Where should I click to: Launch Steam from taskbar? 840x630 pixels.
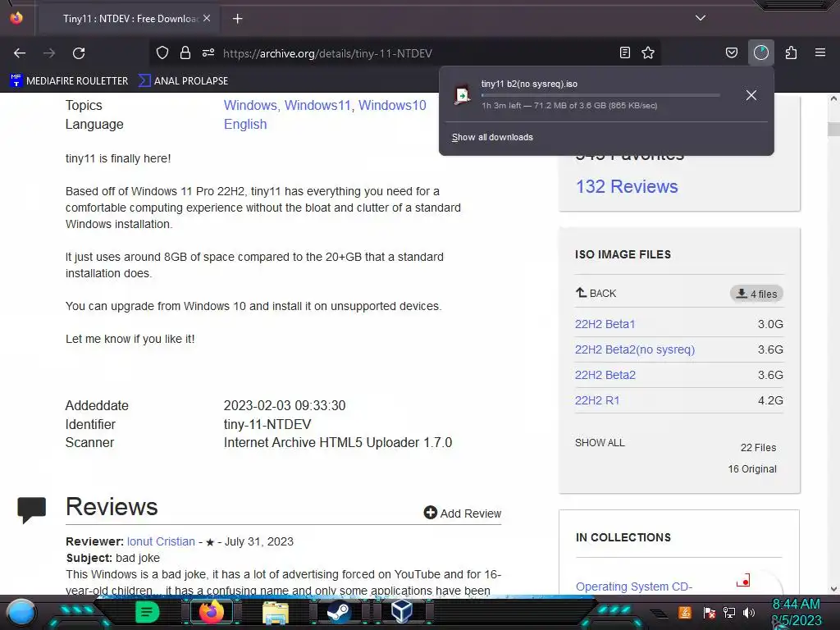pyautogui.click(x=339, y=612)
